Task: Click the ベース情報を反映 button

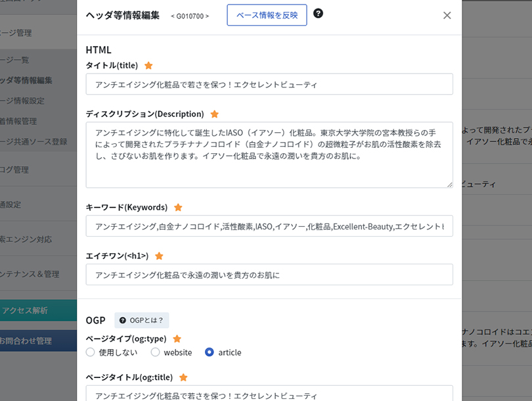Action: [x=267, y=15]
